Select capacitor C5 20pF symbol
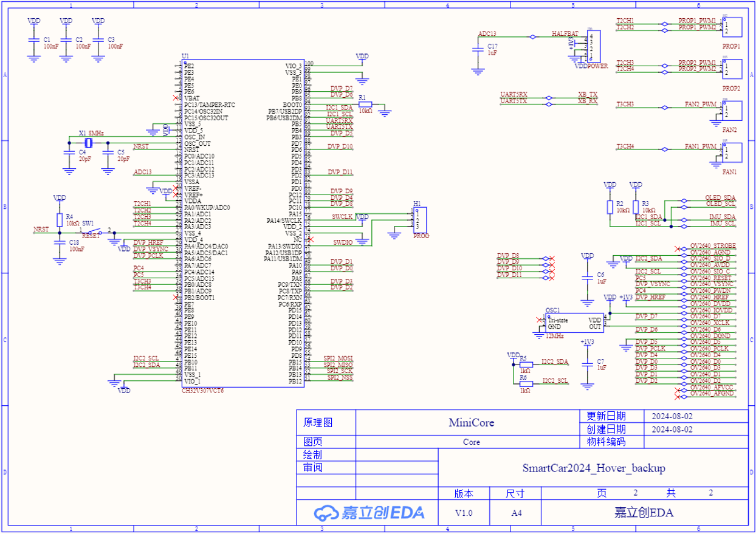 click(x=108, y=152)
